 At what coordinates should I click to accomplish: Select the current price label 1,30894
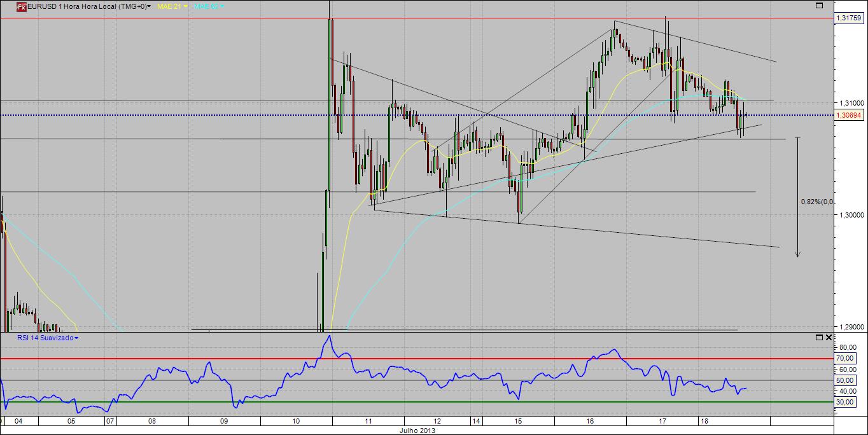tap(850, 115)
